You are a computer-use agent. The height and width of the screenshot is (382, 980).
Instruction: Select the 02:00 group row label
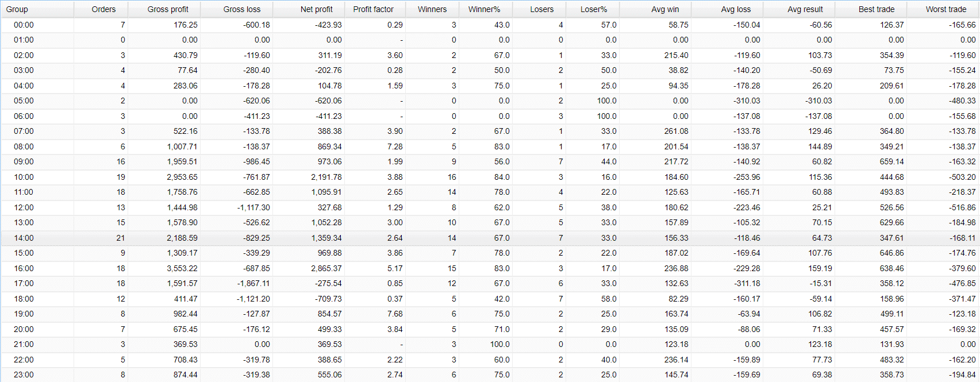tap(24, 55)
